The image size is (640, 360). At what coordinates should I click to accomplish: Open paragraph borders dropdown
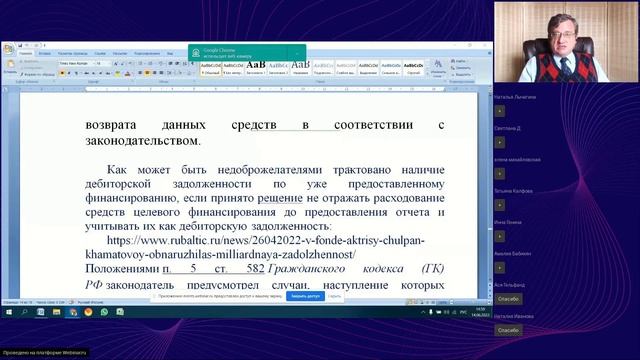[190, 73]
